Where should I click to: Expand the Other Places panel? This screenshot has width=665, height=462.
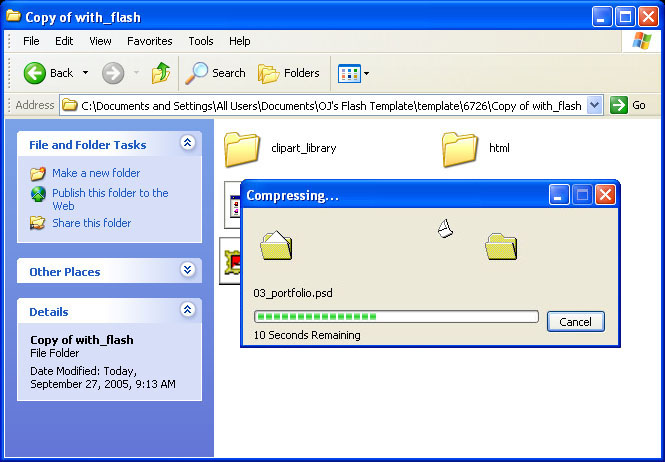coord(187,271)
